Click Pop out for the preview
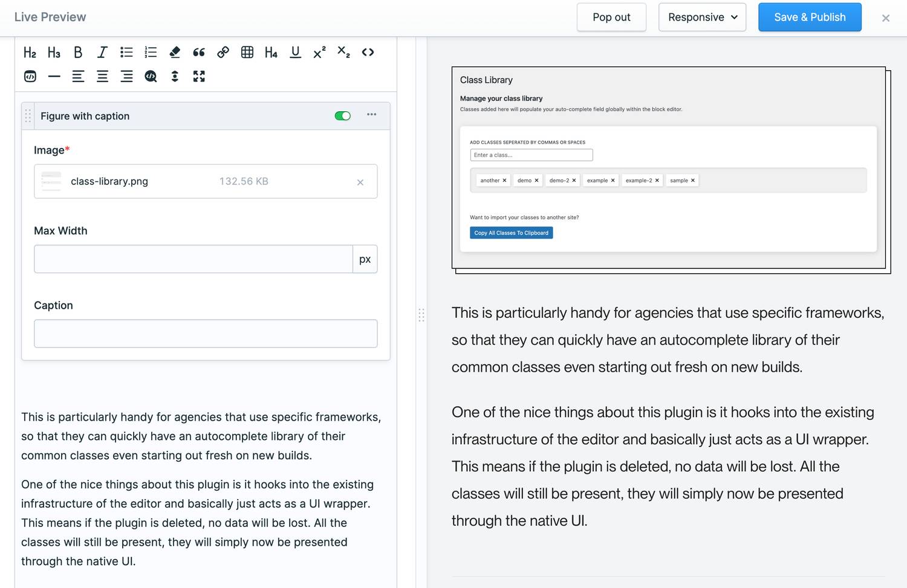 (x=611, y=17)
